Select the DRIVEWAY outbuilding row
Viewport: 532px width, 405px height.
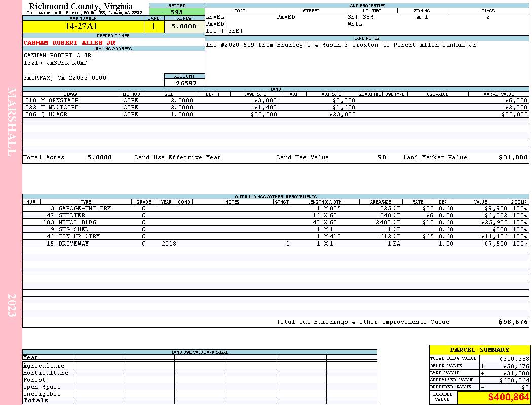[276, 244]
